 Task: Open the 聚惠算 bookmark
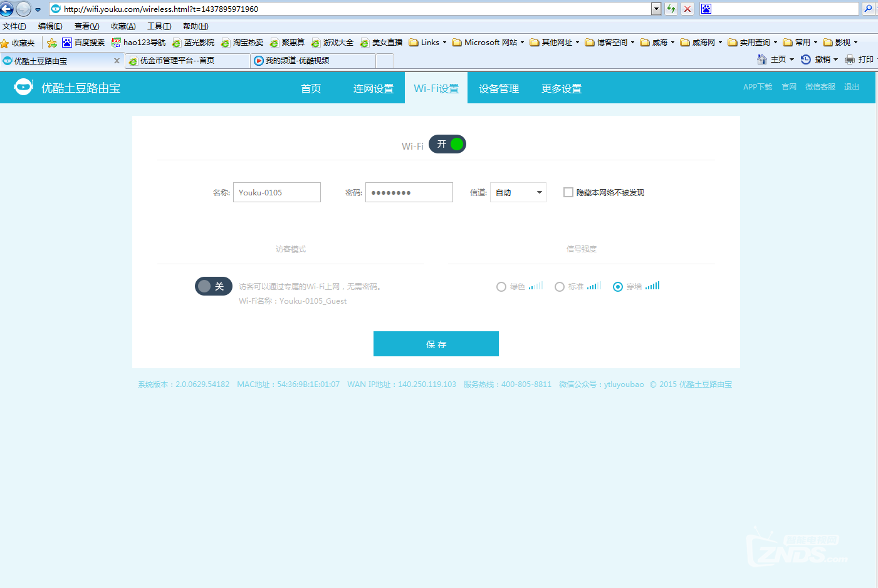tap(287, 43)
